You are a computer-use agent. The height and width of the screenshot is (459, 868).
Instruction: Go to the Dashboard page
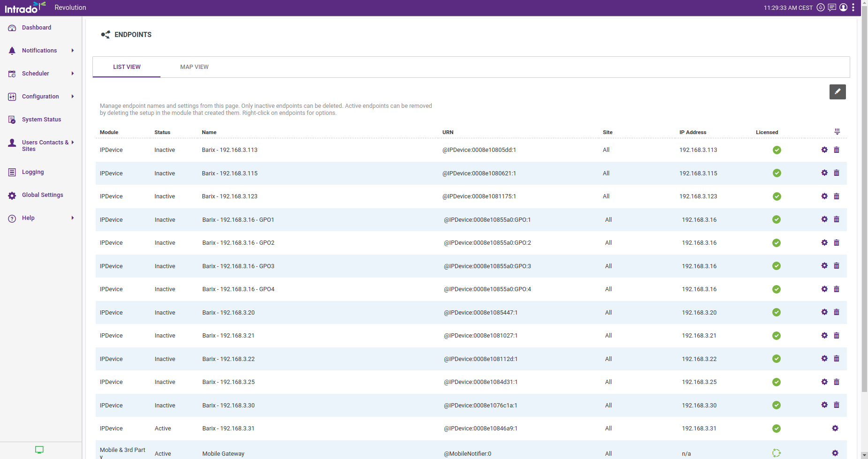36,28
